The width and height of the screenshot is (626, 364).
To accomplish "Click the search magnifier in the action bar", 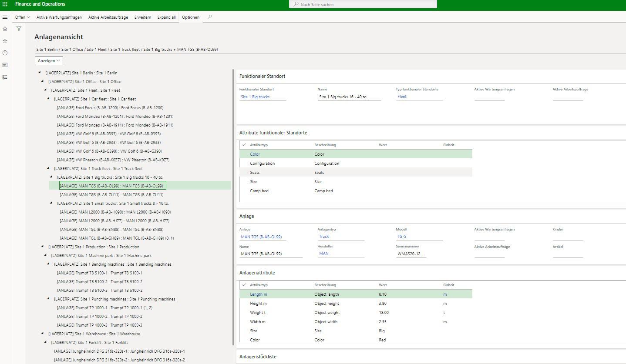I will [209, 17].
